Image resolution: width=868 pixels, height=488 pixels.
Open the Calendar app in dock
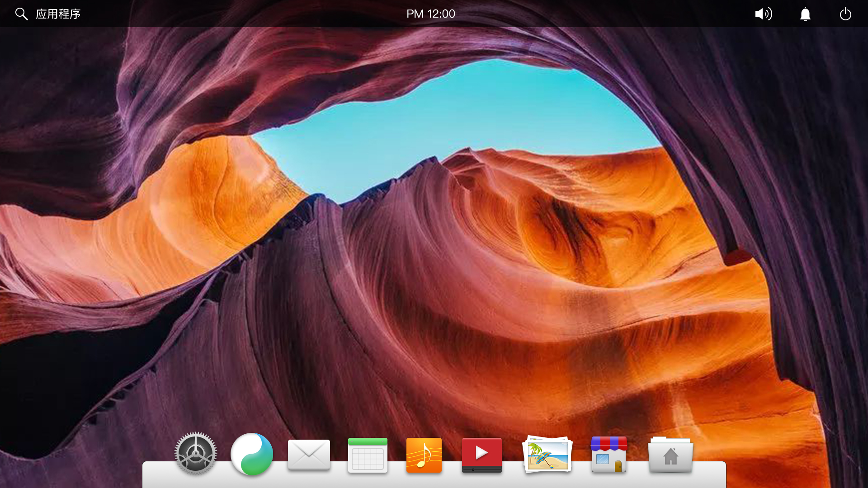(368, 455)
